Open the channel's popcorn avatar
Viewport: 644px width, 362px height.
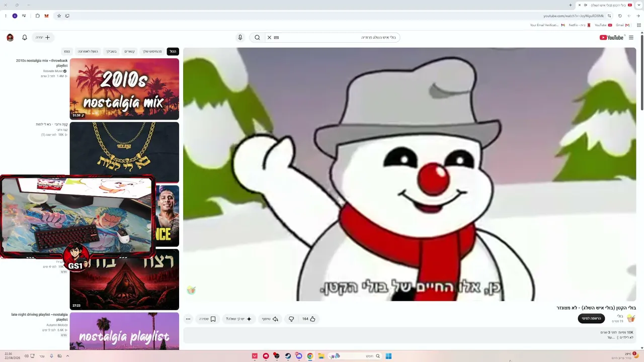(631, 319)
